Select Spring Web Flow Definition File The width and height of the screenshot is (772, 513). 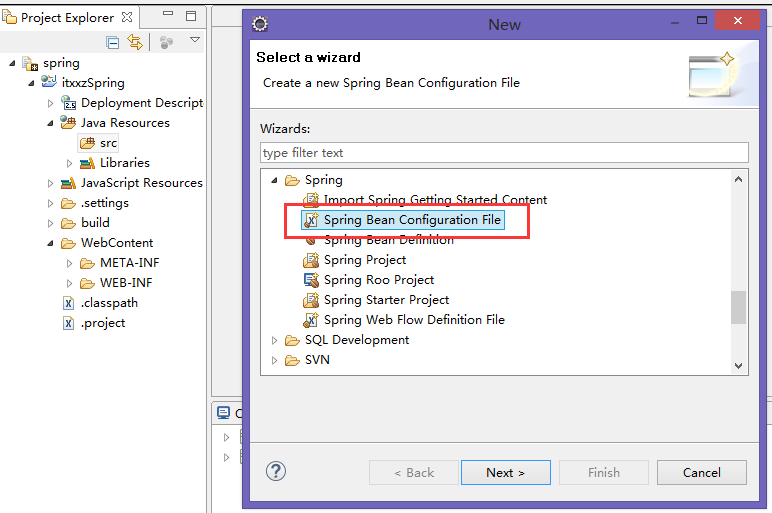pos(414,320)
